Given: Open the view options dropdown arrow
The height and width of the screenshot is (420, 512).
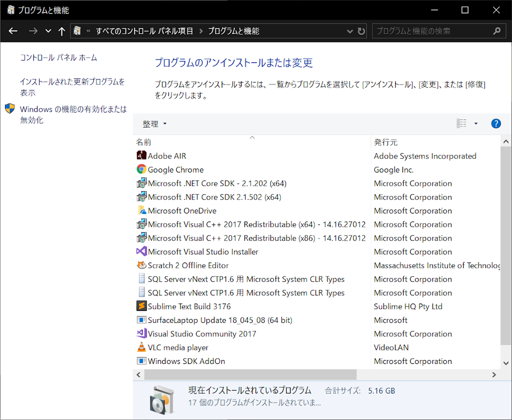Looking at the screenshot, I should pyautogui.click(x=476, y=123).
